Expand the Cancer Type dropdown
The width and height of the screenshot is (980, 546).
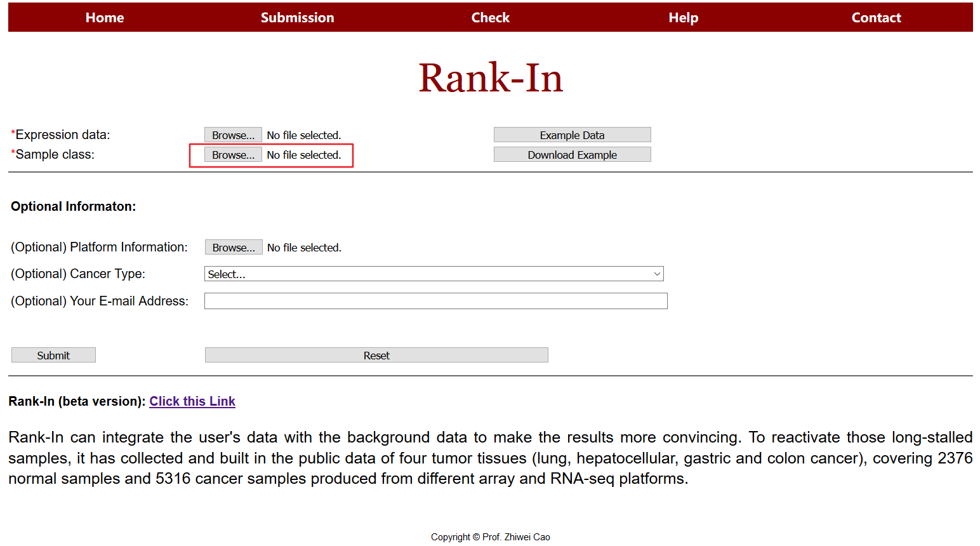(x=434, y=274)
